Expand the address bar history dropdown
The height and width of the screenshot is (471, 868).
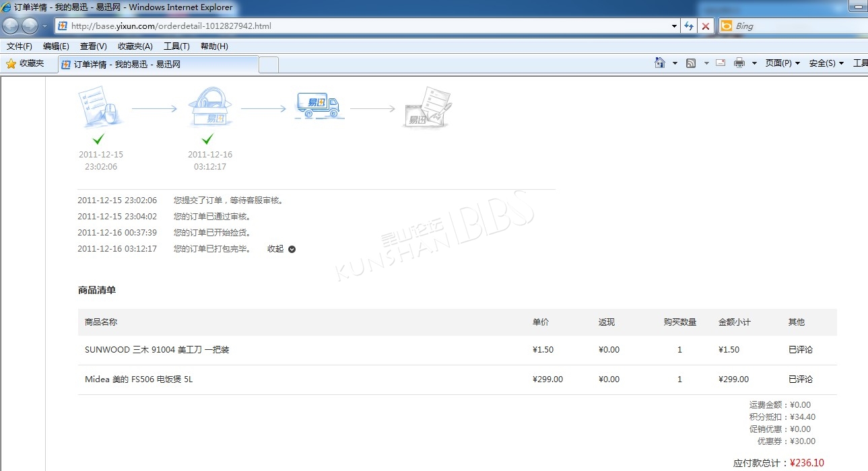pos(675,26)
